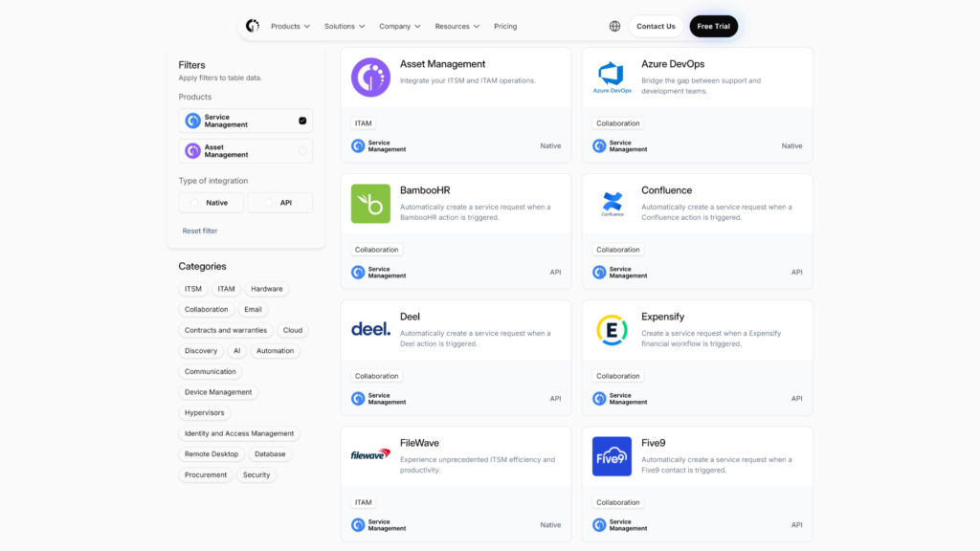This screenshot has height=551, width=980.
Task: Click the Five9 blue logo
Action: pos(612,456)
